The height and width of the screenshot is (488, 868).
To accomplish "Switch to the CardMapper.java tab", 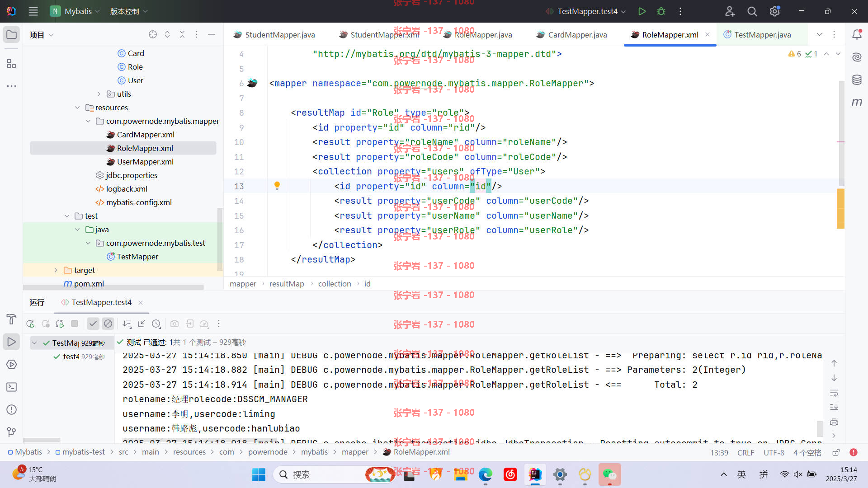I will click(x=572, y=35).
